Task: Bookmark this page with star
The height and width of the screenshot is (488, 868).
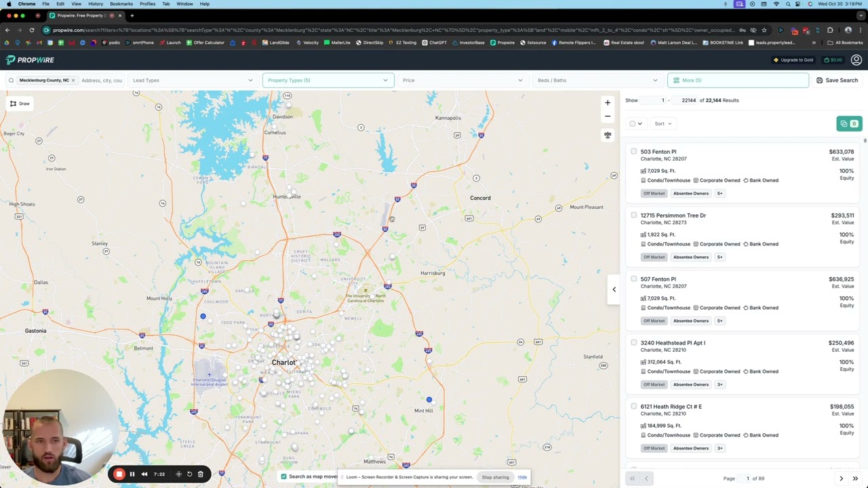Action: (x=764, y=30)
